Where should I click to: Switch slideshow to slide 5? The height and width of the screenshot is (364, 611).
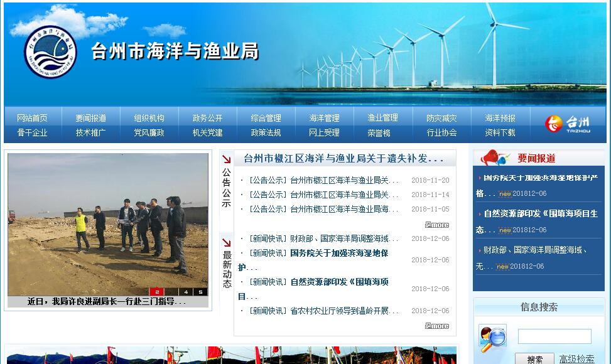tap(200, 292)
